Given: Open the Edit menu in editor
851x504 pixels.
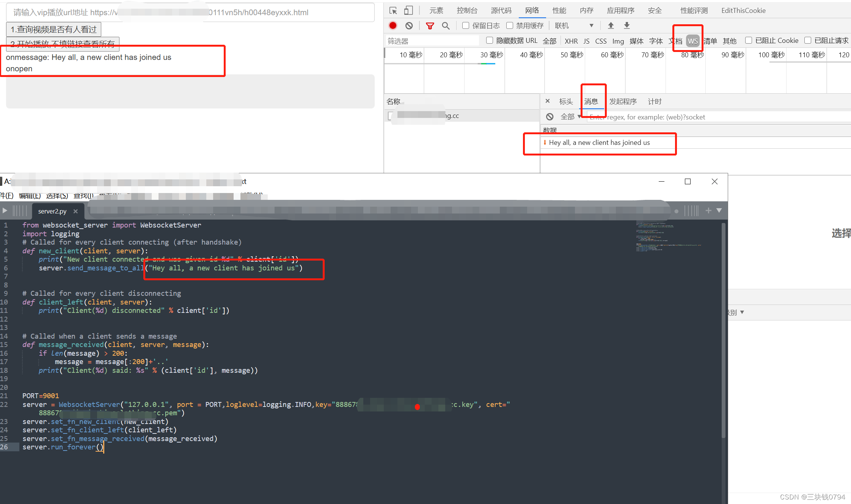Looking at the screenshot, I should (x=30, y=196).
